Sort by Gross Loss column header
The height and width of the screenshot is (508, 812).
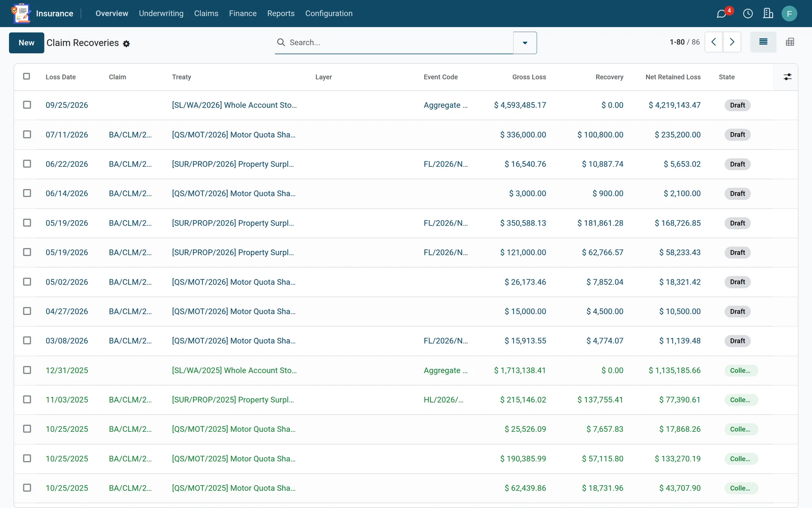point(529,77)
